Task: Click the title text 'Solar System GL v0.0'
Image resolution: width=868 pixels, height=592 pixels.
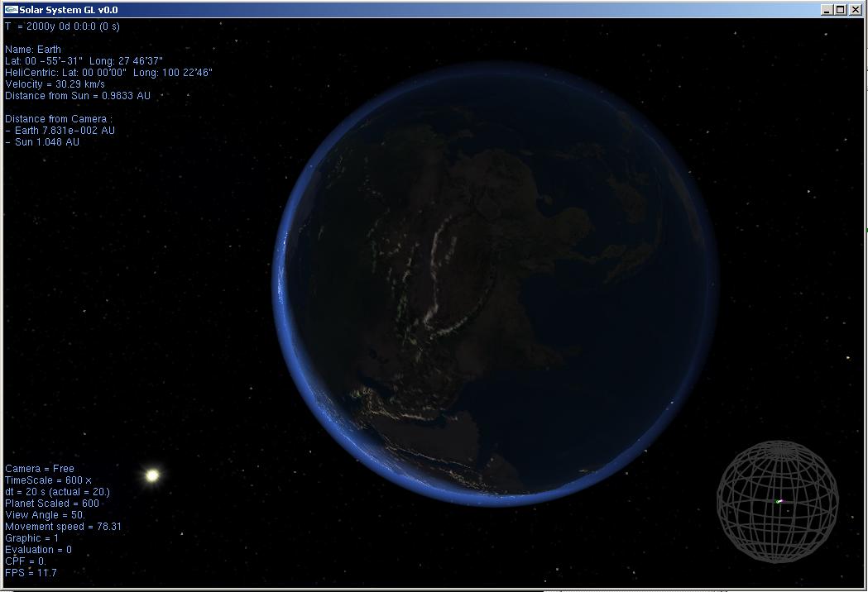Action: click(69, 10)
